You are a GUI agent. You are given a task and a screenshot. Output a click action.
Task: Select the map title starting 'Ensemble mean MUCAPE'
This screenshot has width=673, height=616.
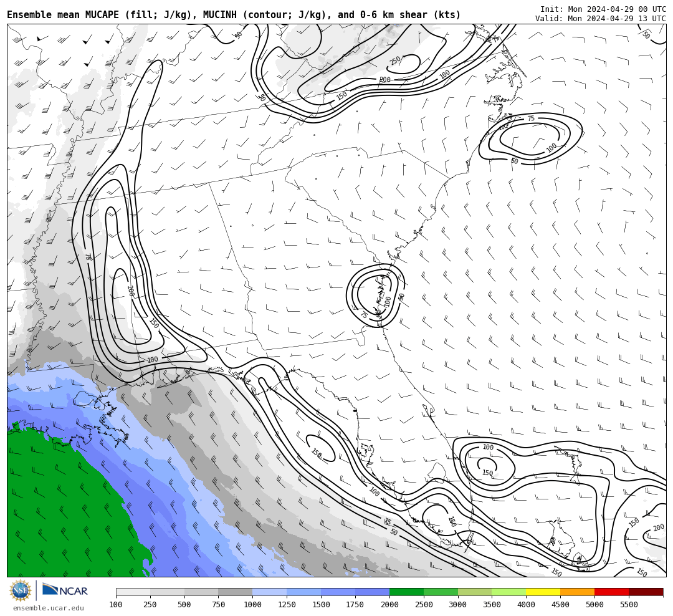[x=234, y=15]
